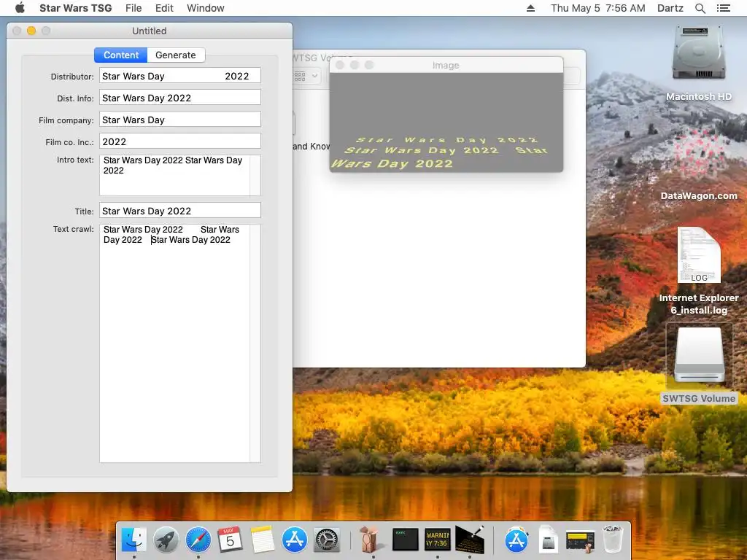Image resolution: width=747 pixels, height=560 pixels.
Task: Open System Preferences gear icon
Action: [x=326, y=540]
